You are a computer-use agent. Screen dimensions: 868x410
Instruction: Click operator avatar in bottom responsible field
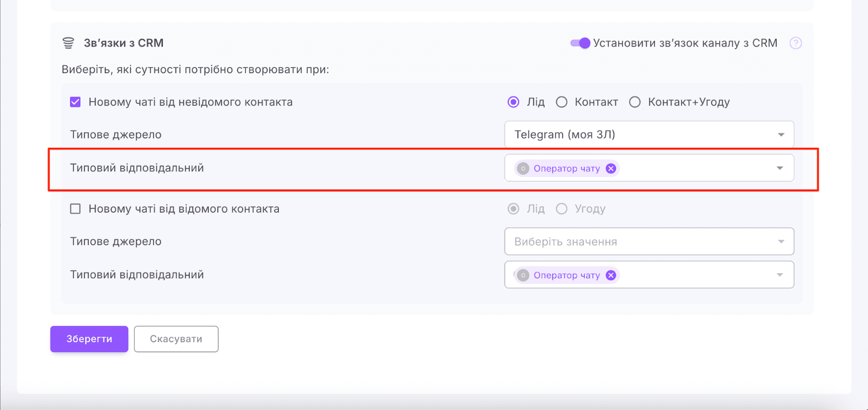click(x=523, y=276)
